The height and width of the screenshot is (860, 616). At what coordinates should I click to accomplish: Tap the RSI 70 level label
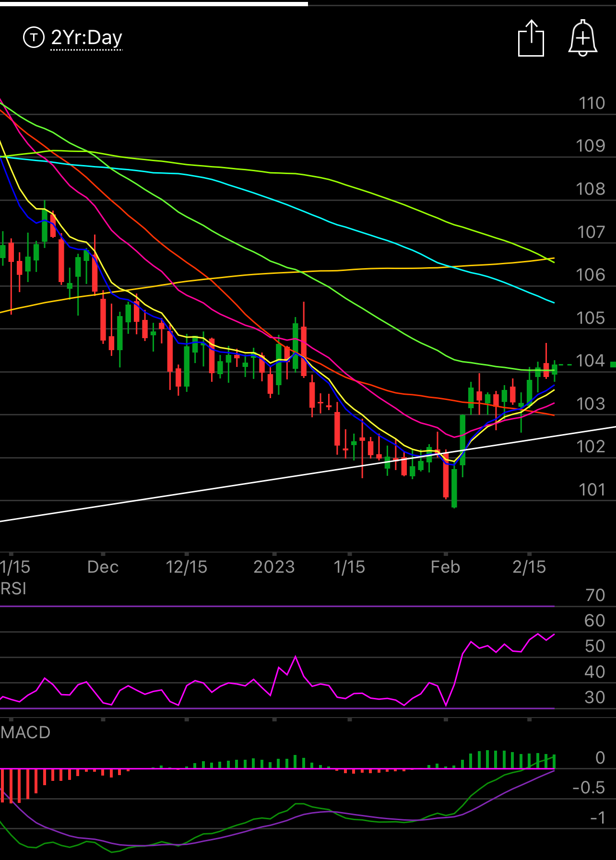pyautogui.click(x=595, y=595)
